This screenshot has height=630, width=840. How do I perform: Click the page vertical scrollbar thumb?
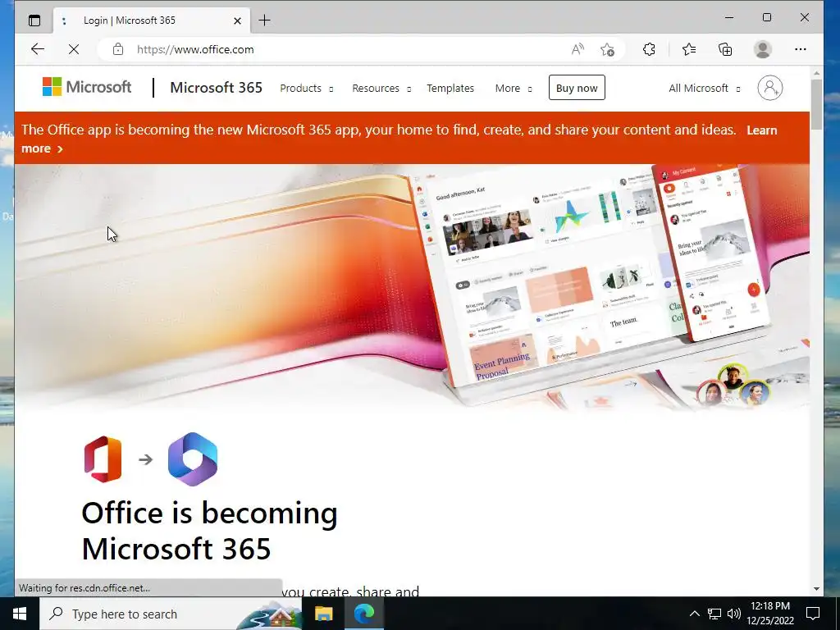tap(816, 104)
